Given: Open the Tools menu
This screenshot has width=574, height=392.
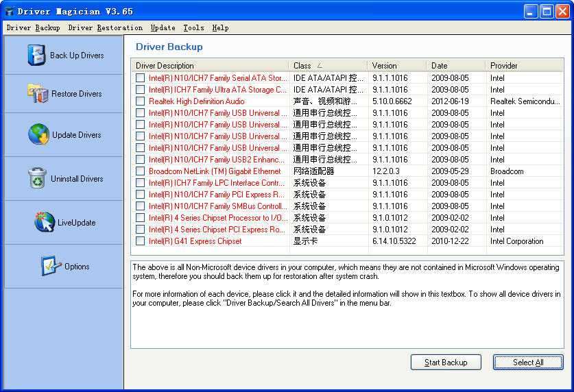Looking at the screenshot, I should [x=193, y=28].
